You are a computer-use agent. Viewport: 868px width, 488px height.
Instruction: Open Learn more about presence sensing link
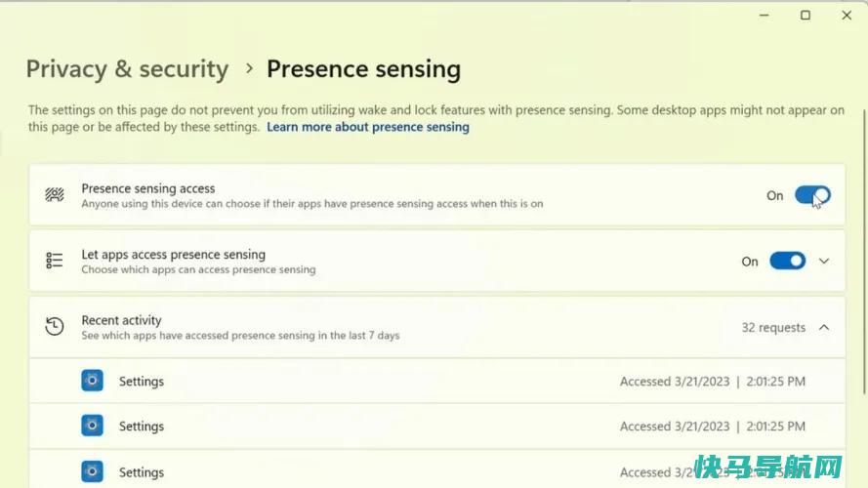[x=368, y=127]
